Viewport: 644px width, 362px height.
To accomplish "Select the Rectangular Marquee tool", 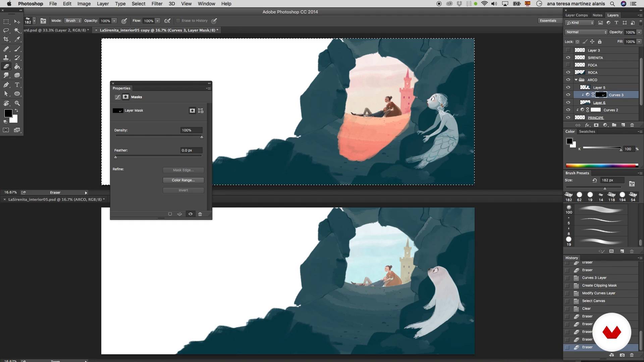I will point(6,21).
